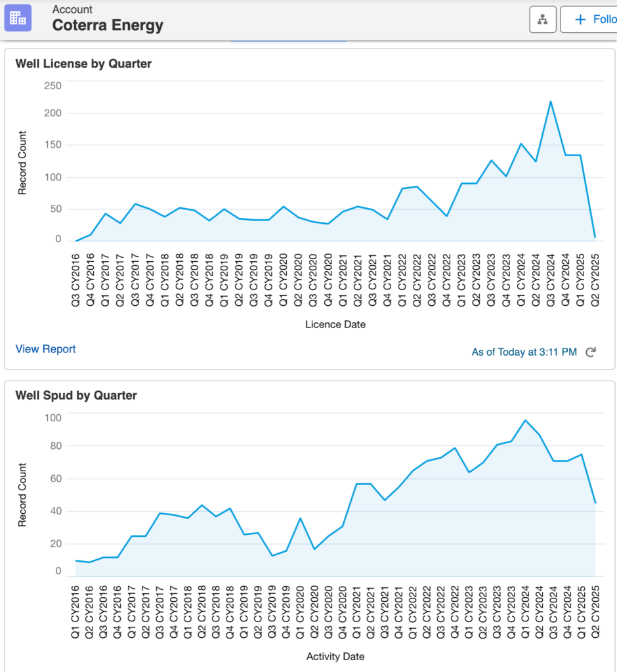
Task: Click Q2 CY2025 label on license chart
Action: click(595, 280)
